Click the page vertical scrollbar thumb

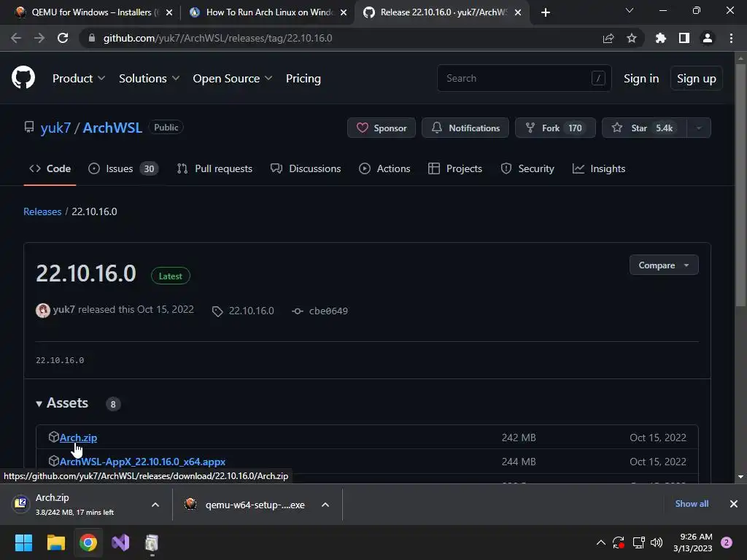(740, 186)
